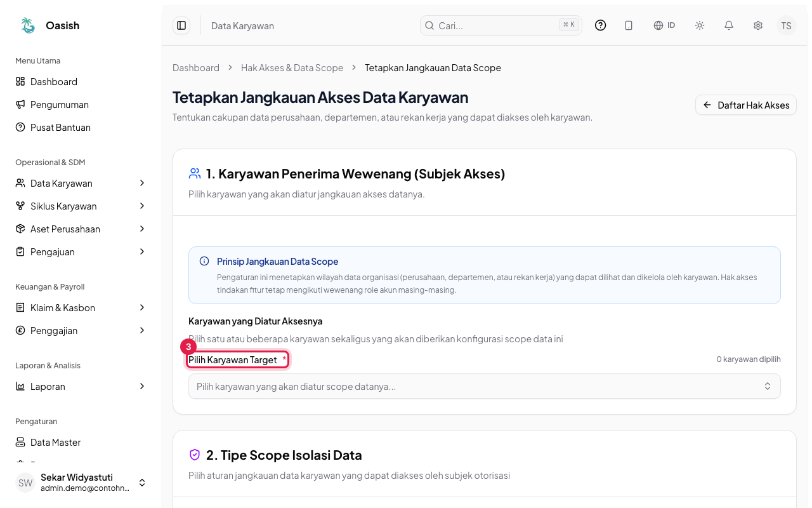
Task: Click the '0 karyawan dipilih' counter text
Action: coord(749,359)
